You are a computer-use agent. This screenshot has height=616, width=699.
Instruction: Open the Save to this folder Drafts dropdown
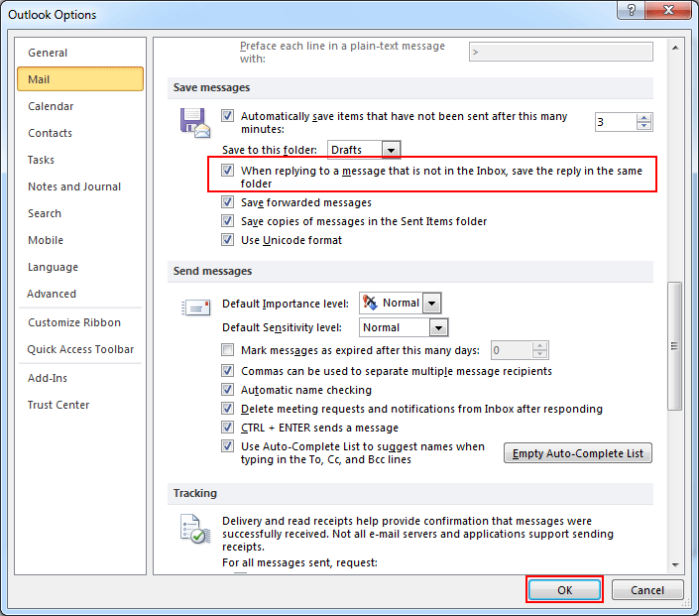[391, 150]
